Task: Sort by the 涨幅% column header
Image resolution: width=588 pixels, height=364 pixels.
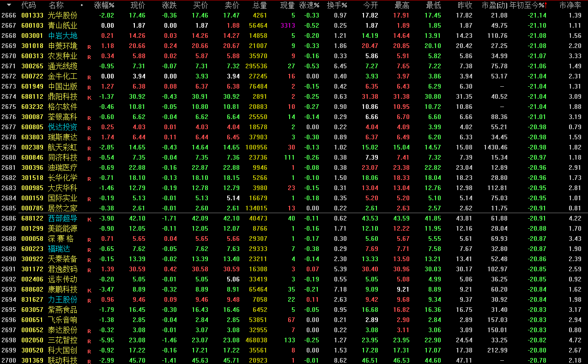Action: pos(104,6)
